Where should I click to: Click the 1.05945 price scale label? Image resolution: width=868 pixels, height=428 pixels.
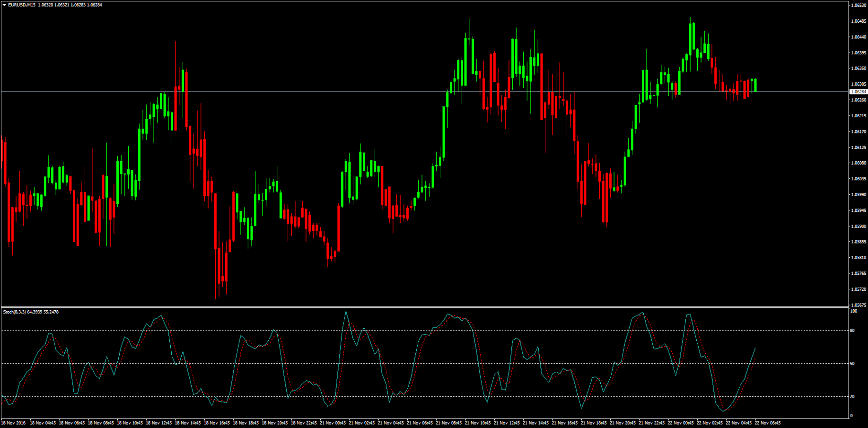coord(859,210)
